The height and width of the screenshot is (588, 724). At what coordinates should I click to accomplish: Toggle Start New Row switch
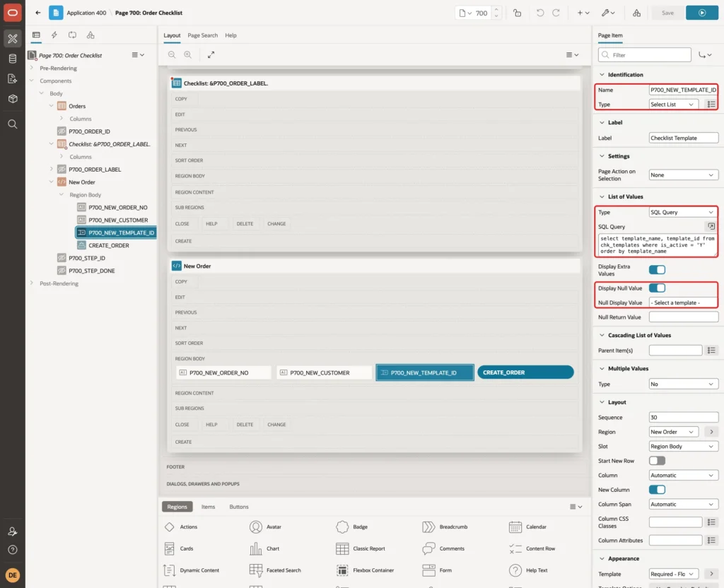coord(657,461)
